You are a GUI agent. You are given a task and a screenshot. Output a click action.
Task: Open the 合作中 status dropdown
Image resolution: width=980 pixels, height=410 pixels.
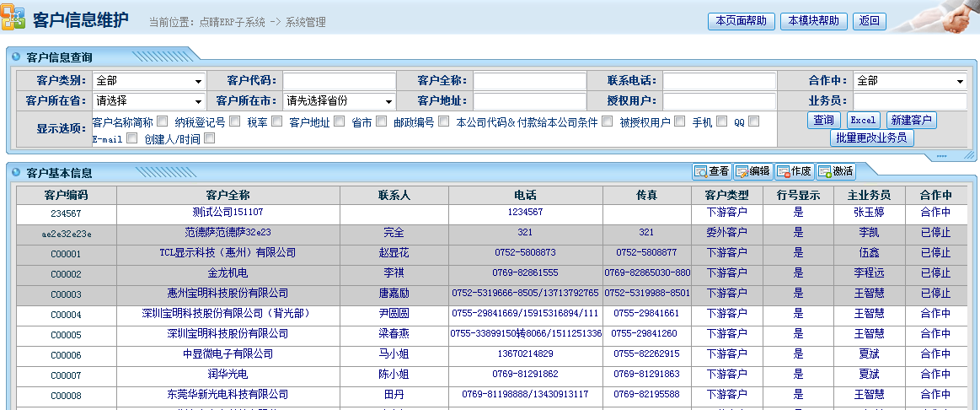pos(909,81)
